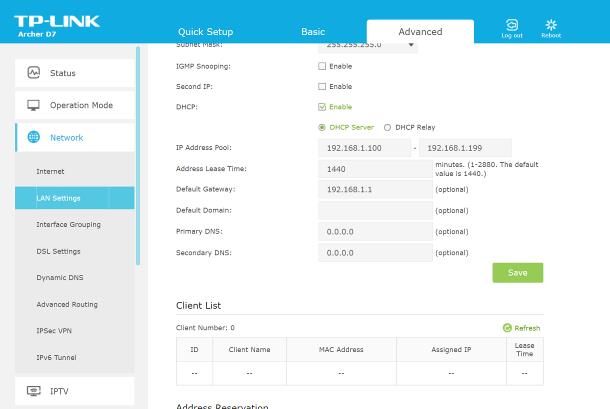
Task: Click the Lease Time column header
Action: [x=524, y=349]
